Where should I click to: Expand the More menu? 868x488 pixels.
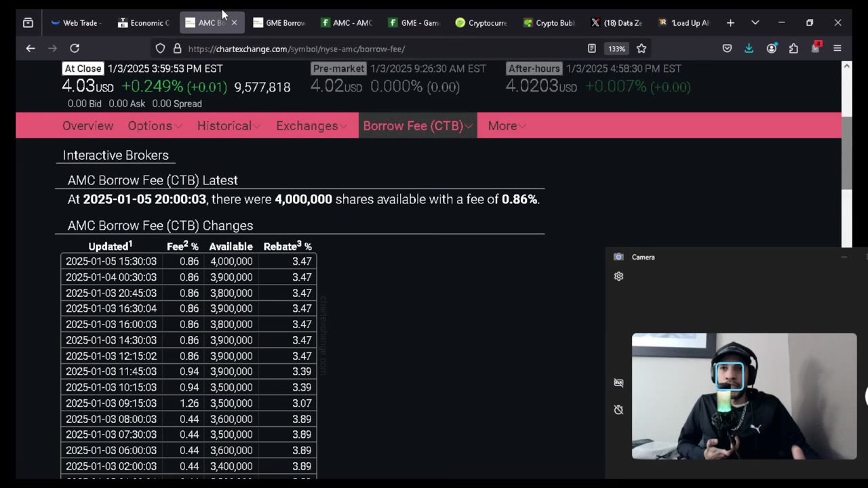click(507, 126)
